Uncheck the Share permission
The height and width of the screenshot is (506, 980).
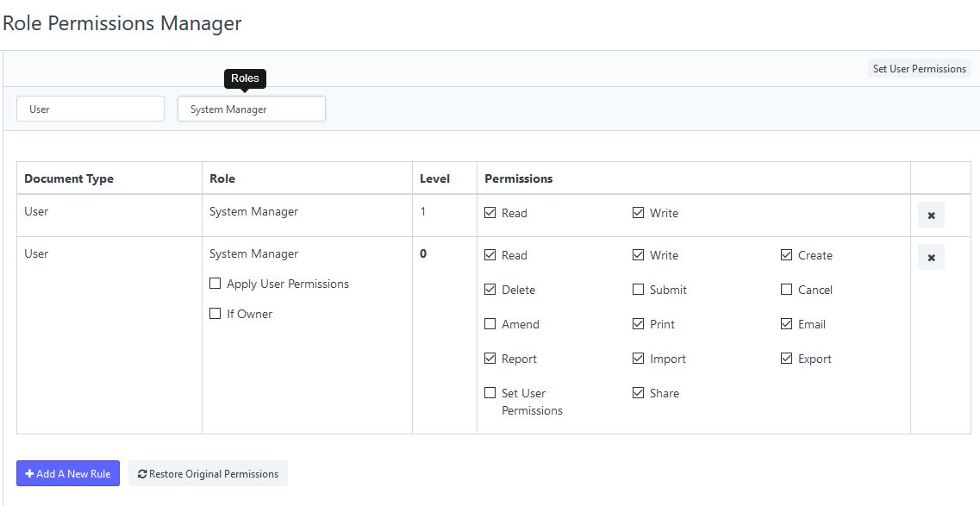[x=639, y=393]
